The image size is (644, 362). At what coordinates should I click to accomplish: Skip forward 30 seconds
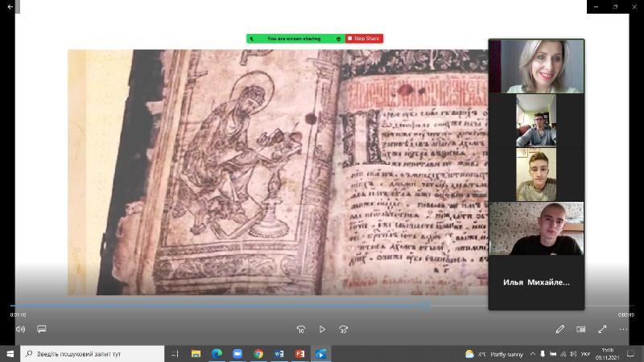[x=344, y=329]
